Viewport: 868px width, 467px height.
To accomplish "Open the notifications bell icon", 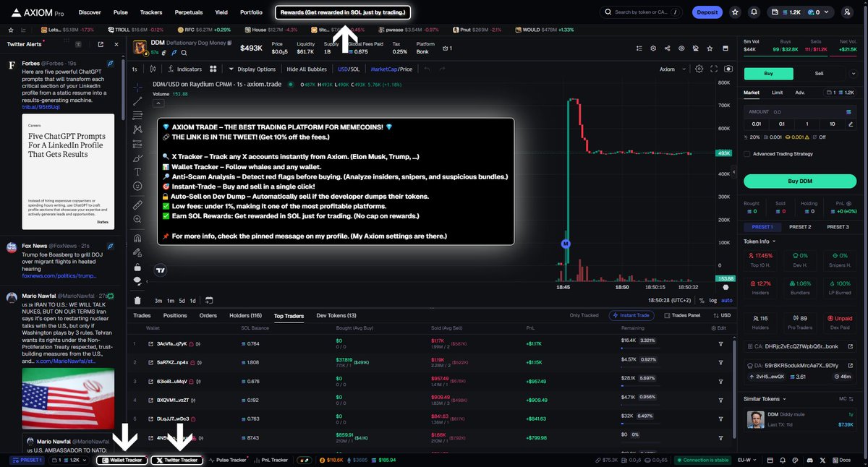I will point(754,12).
